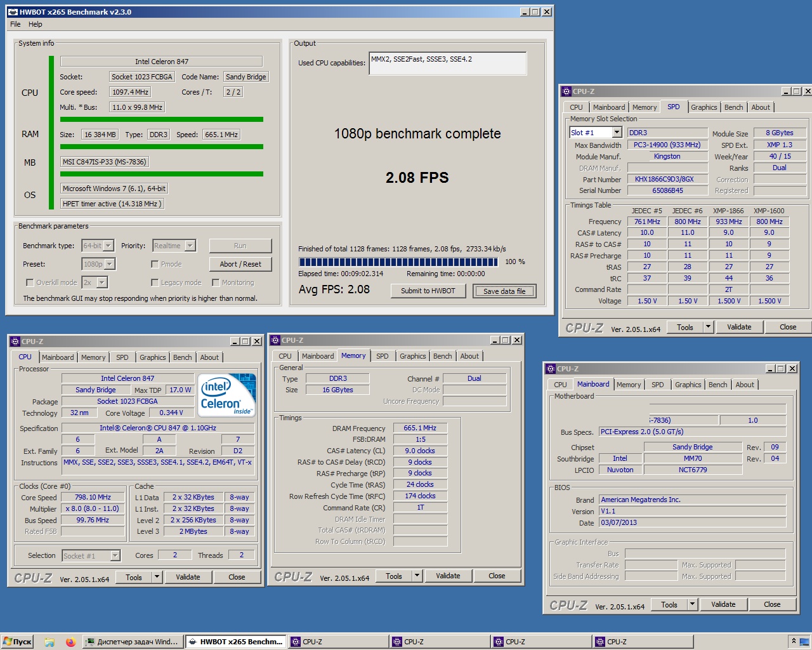This screenshot has height=650, width=812.
Task: Click the Memory window CPU-Z title icon
Action: click(275, 340)
